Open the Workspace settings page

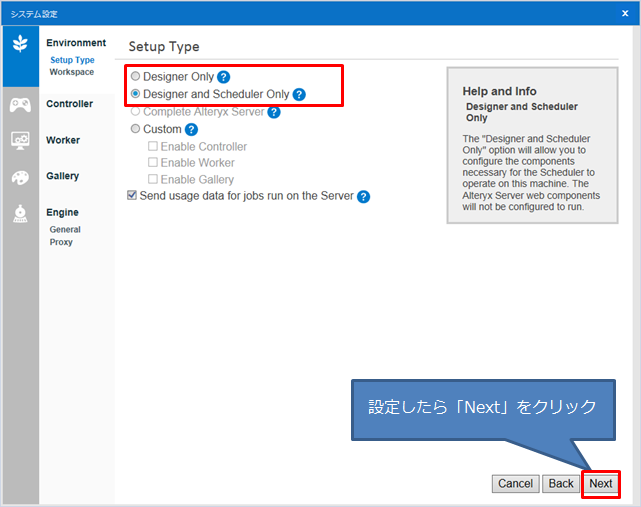click(71, 72)
